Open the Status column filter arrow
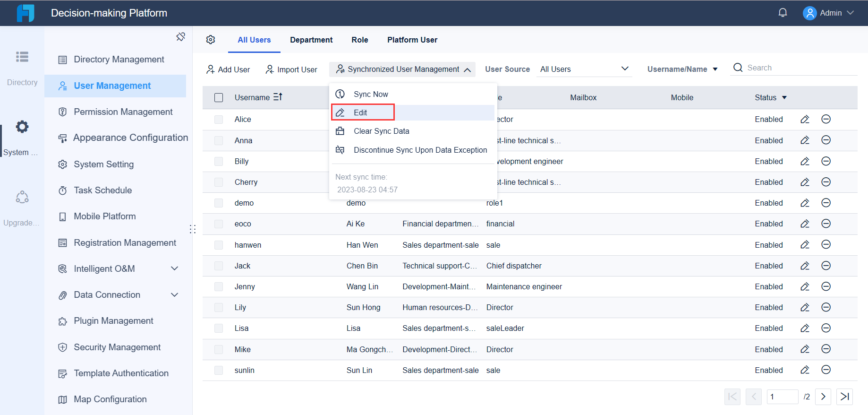Screen dimensions: 868x415 tap(784, 97)
